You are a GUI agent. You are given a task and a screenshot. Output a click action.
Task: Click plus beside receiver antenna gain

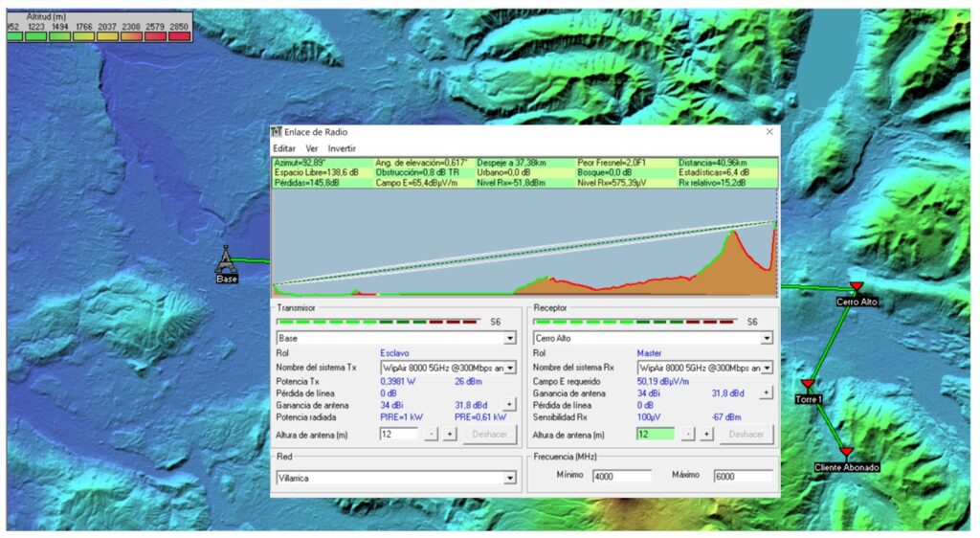pos(766,392)
